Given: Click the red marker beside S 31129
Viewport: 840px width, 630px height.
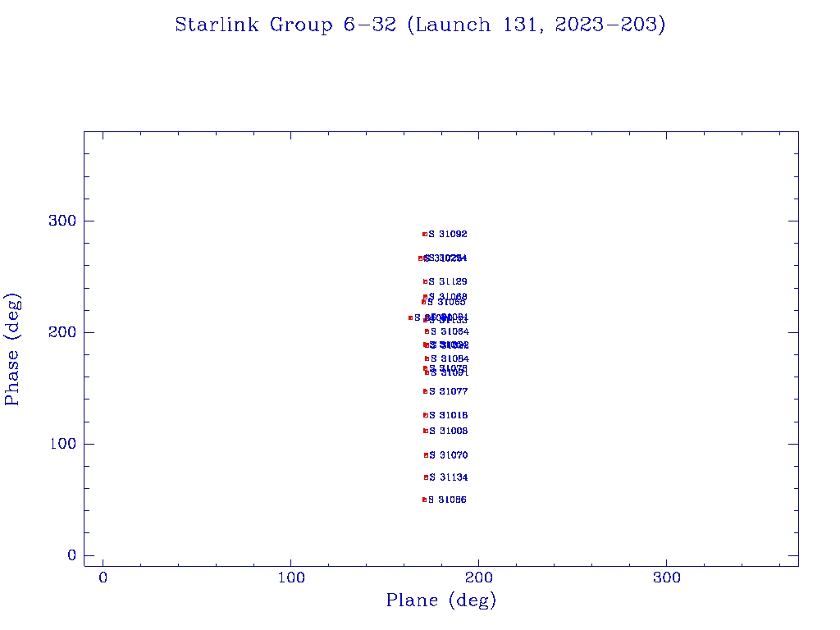Looking at the screenshot, I should pyautogui.click(x=425, y=282).
